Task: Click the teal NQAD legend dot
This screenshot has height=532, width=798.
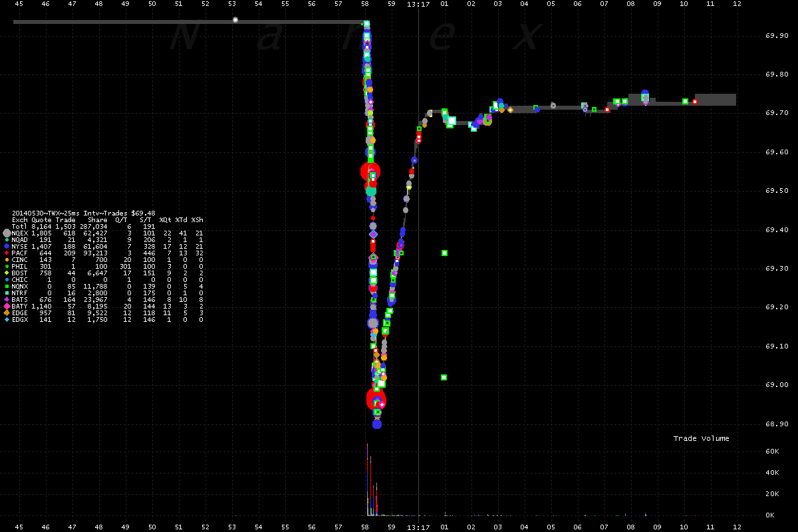Action: tap(7, 240)
